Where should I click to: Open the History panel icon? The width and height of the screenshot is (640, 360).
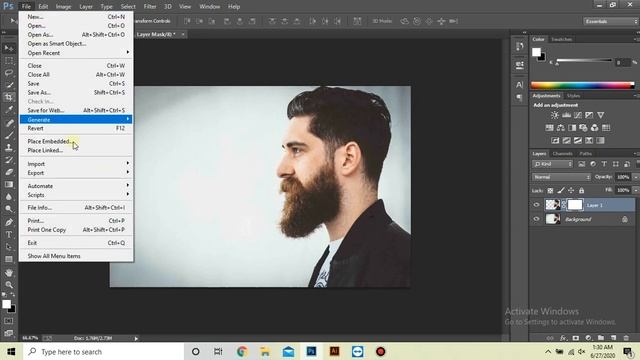(520, 47)
